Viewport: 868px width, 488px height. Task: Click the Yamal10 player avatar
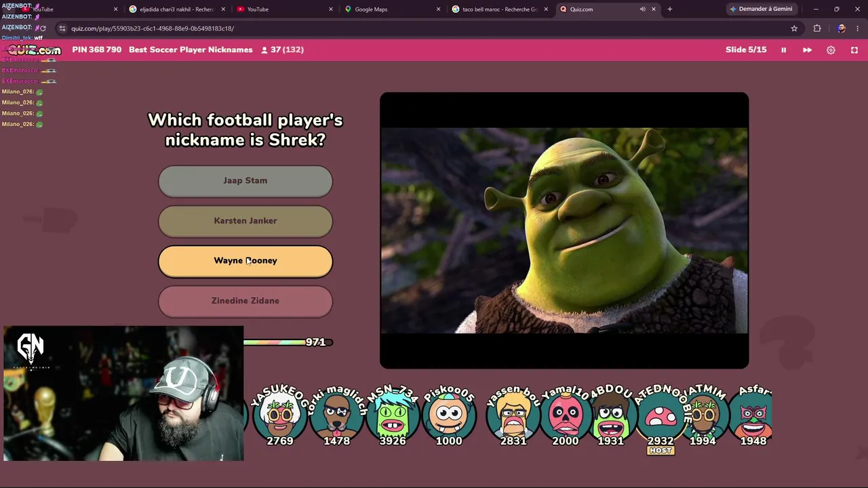tap(566, 415)
